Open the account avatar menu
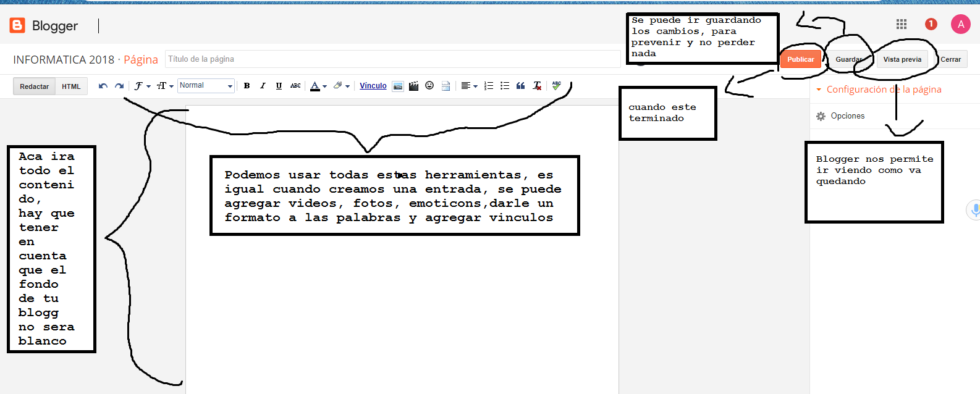Viewport: 980px width, 394px height. (961, 24)
